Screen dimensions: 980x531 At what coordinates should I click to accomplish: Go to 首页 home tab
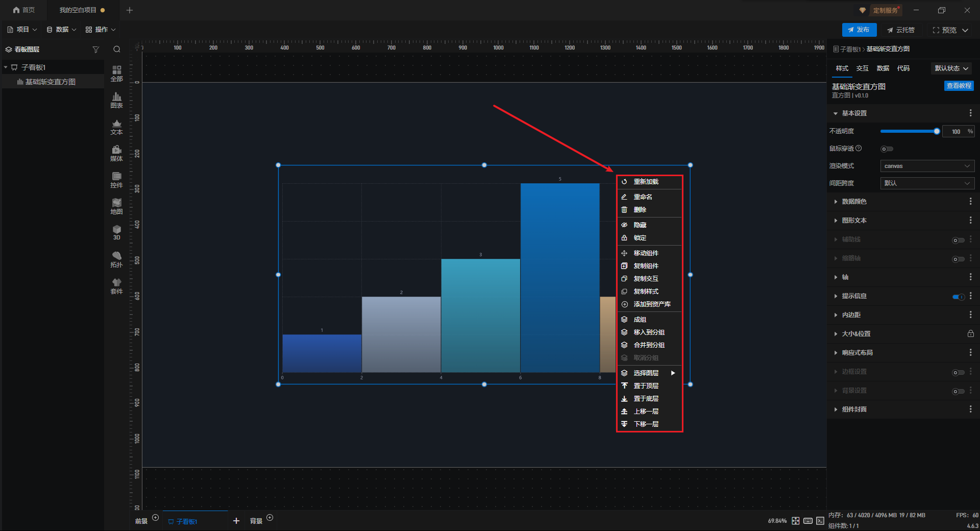pos(23,10)
